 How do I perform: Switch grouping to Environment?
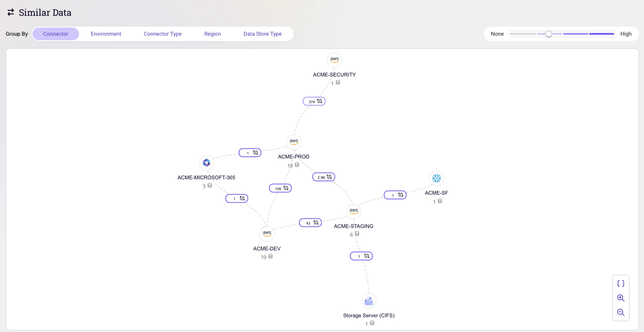click(x=106, y=34)
